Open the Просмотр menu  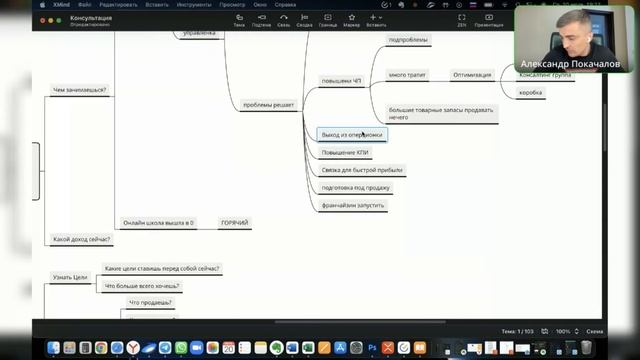click(232, 5)
